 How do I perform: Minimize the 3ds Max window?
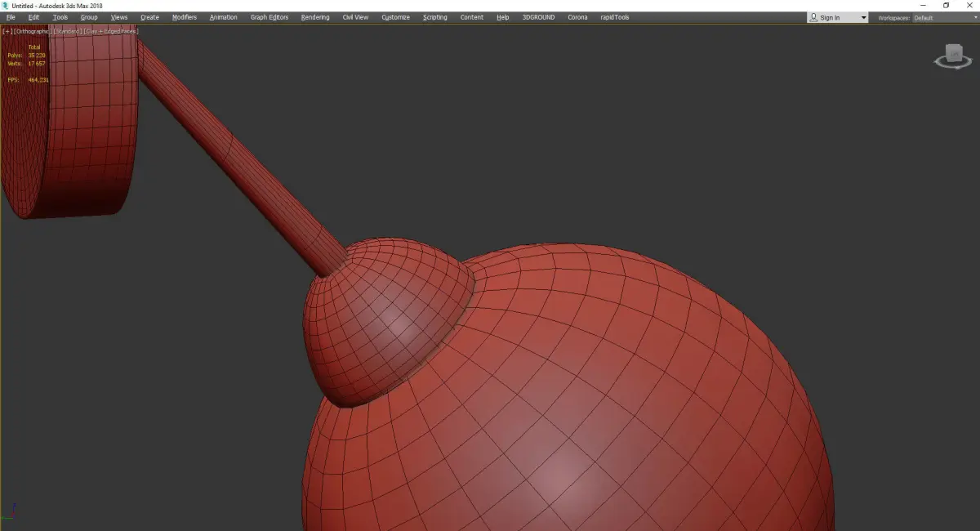(923, 5)
